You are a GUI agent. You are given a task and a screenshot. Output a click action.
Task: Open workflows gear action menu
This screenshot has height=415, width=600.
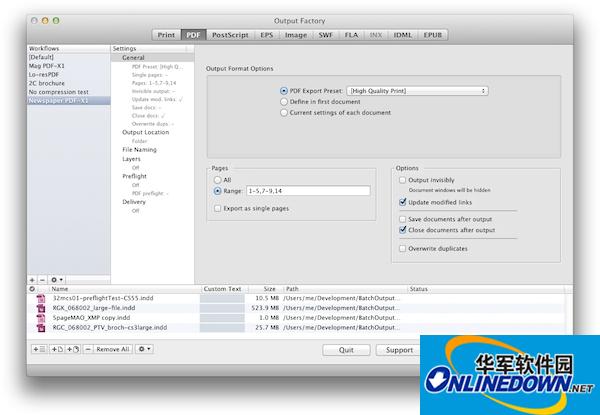57,280
